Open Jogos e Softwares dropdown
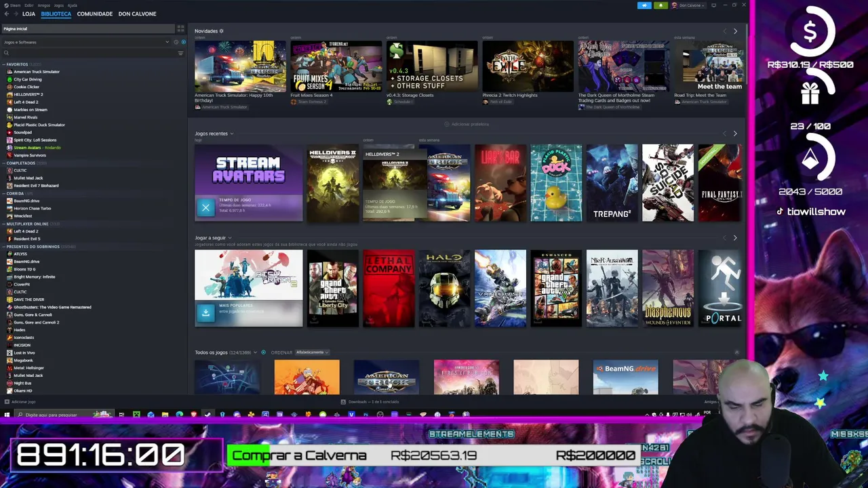 coord(86,42)
